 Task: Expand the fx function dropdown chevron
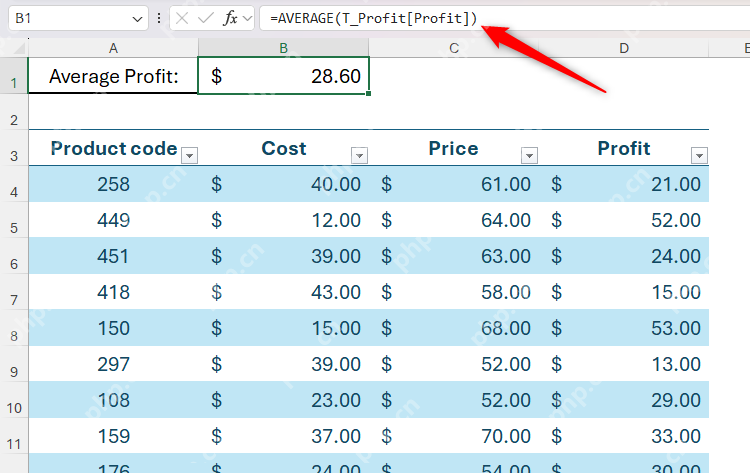247,19
